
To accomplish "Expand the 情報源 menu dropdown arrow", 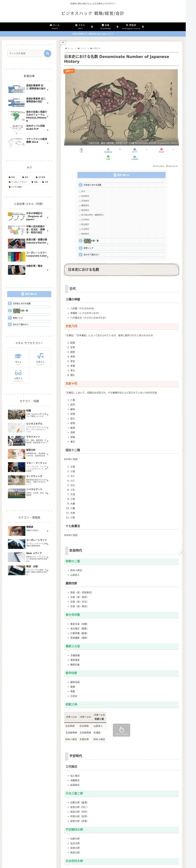I will (x=143, y=27).
